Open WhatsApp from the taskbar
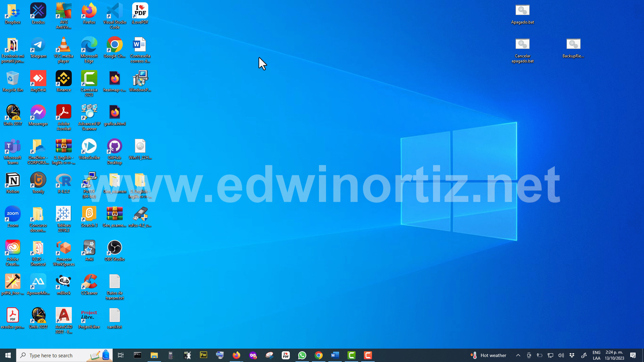The width and height of the screenshot is (644, 362). (x=302, y=355)
